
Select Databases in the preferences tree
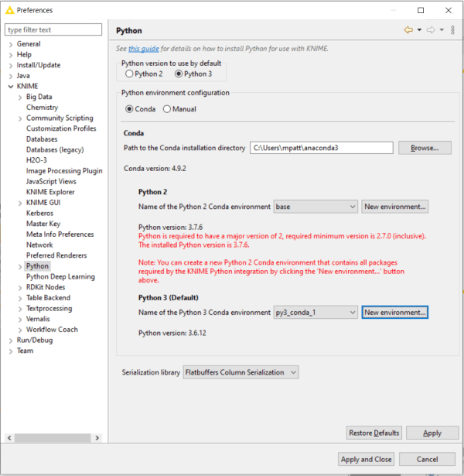[42, 139]
